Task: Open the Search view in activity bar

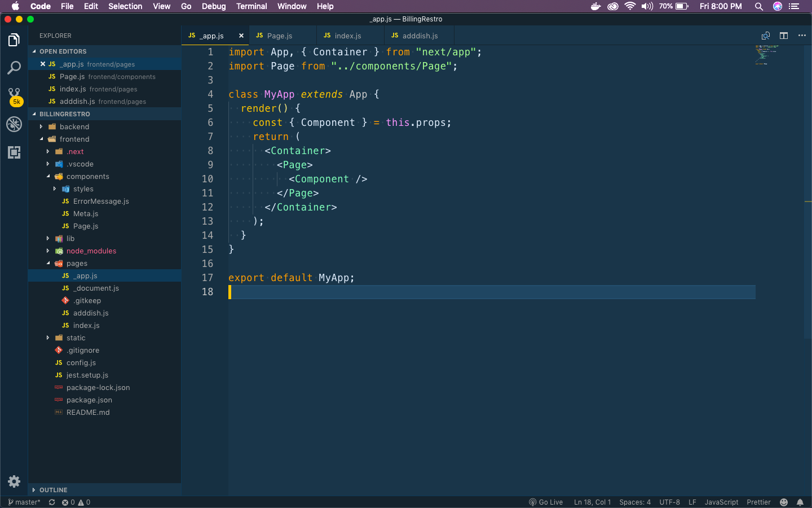Action: click(x=14, y=68)
